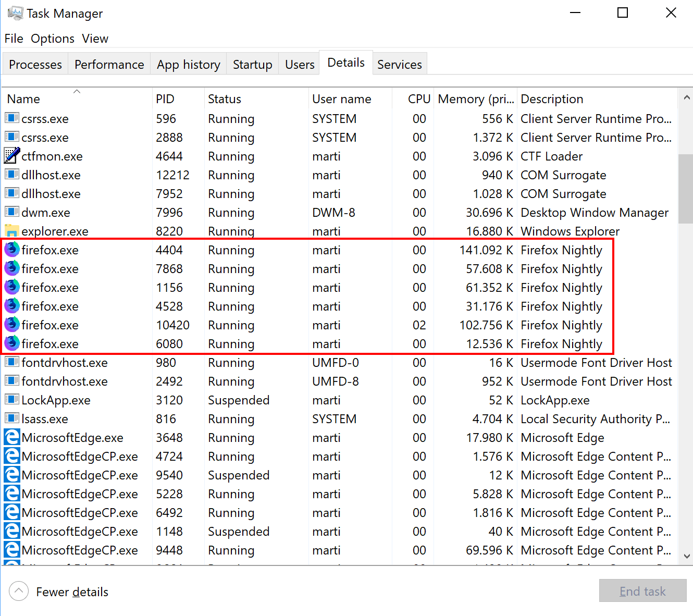Screen dimensions: 693x616
Task: Select PID 8220 cell
Action: pyautogui.click(x=169, y=231)
